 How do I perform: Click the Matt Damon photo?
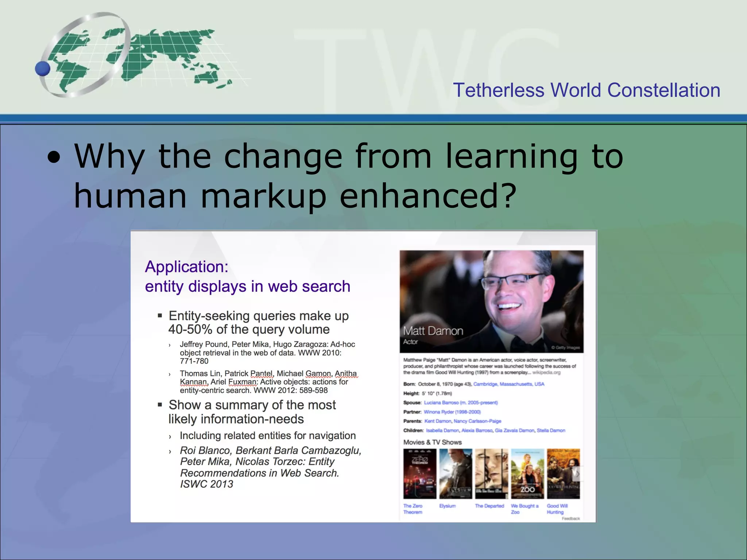pyautogui.click(x=491, y=301)
